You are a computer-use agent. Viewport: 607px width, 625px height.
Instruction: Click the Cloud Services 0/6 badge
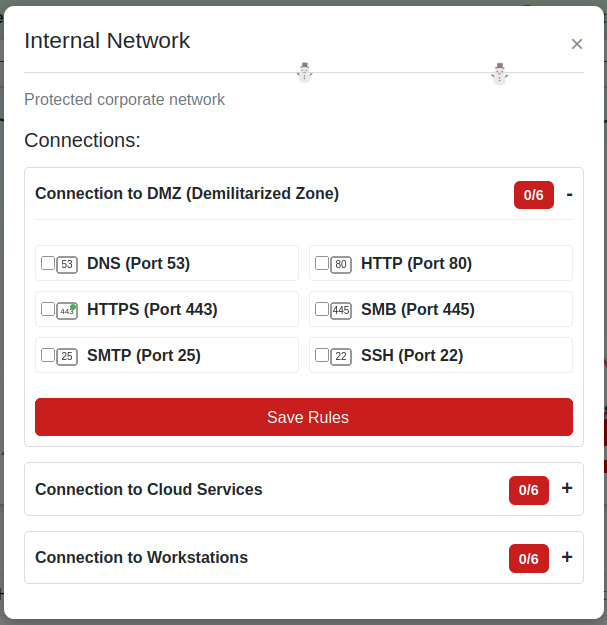(528, 490)
